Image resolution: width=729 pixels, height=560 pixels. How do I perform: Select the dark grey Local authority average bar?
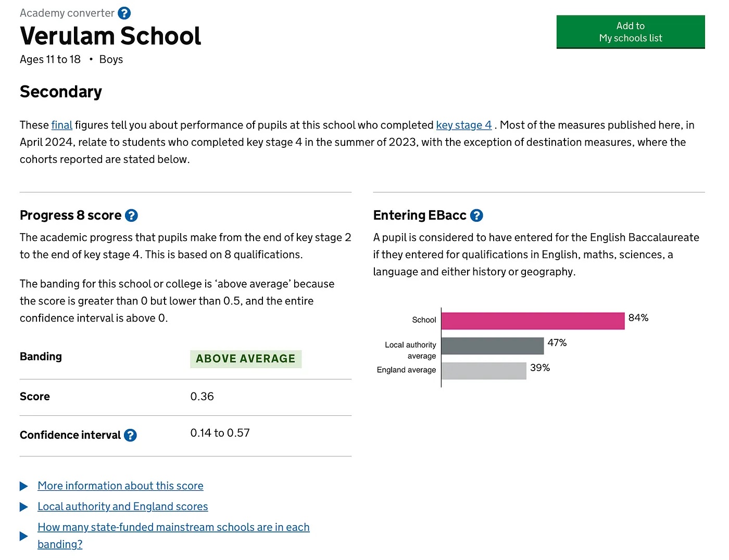(x=492, y=346)
